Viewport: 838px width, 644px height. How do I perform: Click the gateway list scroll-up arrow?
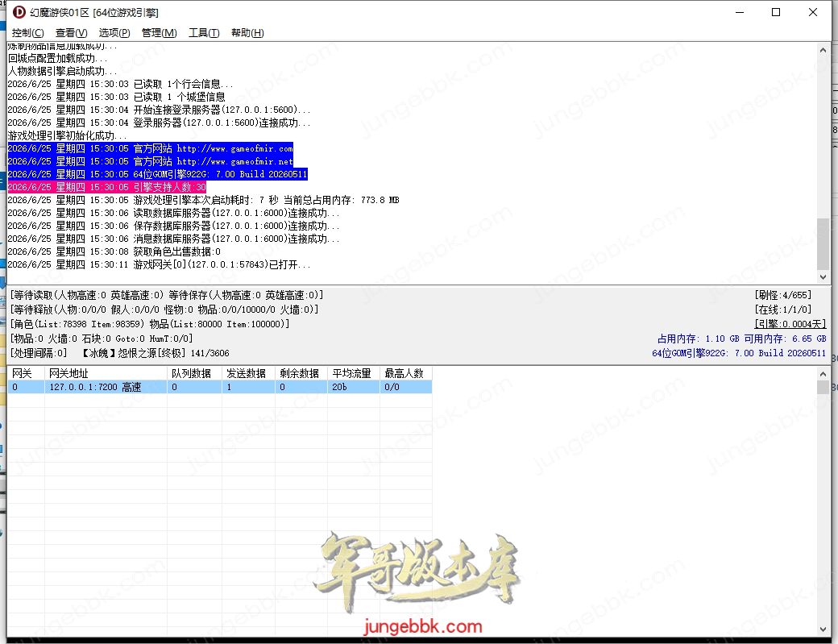(823, 374)
